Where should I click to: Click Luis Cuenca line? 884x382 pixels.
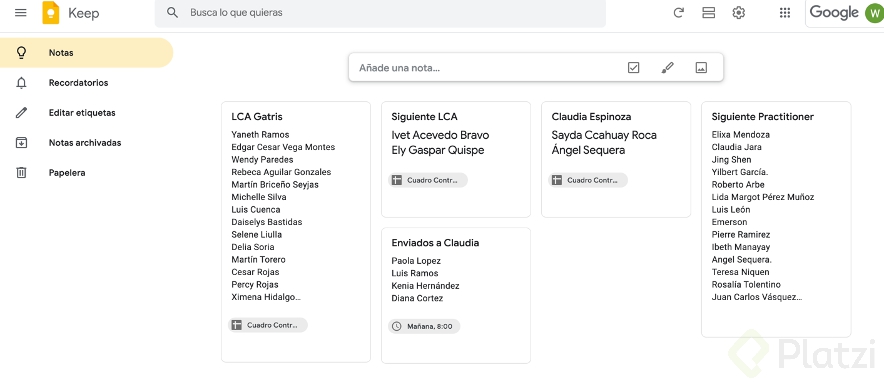pyautogui.click(x=255, y=209)
